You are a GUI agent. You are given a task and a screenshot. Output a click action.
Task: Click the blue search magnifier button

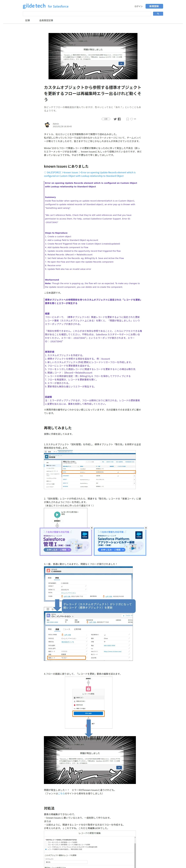click(x=158, y=14)
